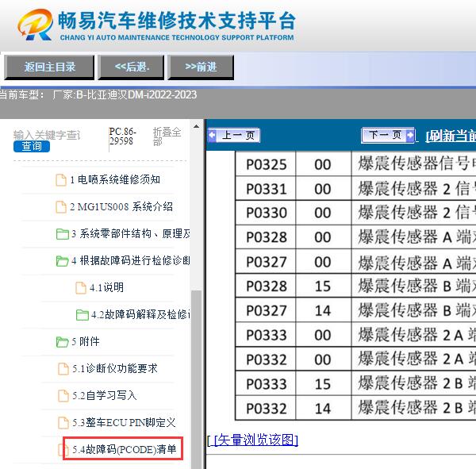Click the 查询 search button
This screenshot has height=469, width=476.
32,146
